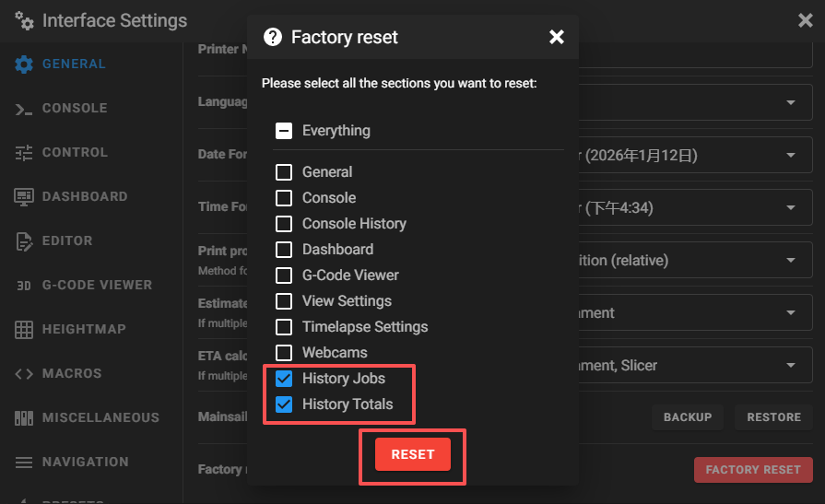
Task: Check the Timelapse Settings checkbox
Action: pos(284,327)
